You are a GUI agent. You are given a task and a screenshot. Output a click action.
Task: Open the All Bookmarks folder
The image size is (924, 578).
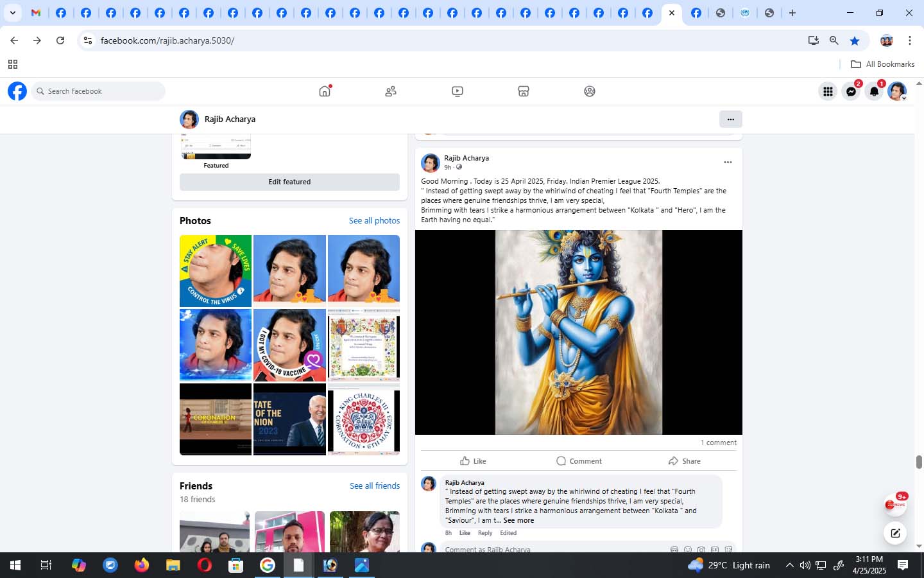coord(882,64)
